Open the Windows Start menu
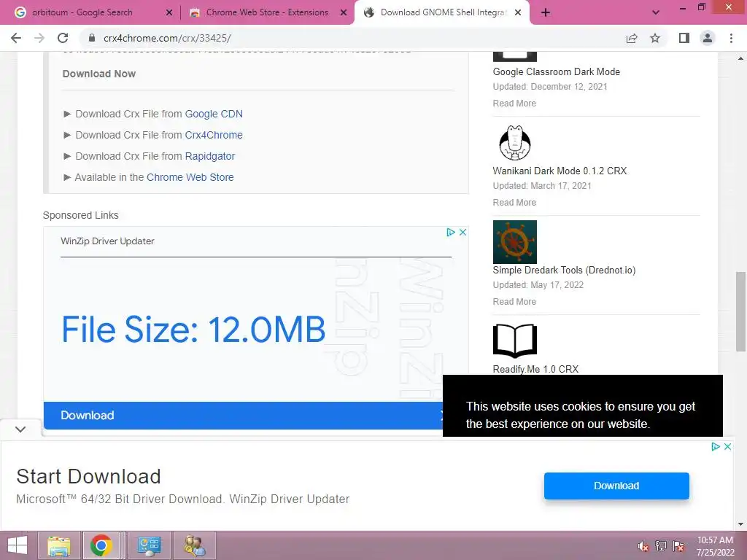Screen dimensions: 747x560 (x=18, y=545)
